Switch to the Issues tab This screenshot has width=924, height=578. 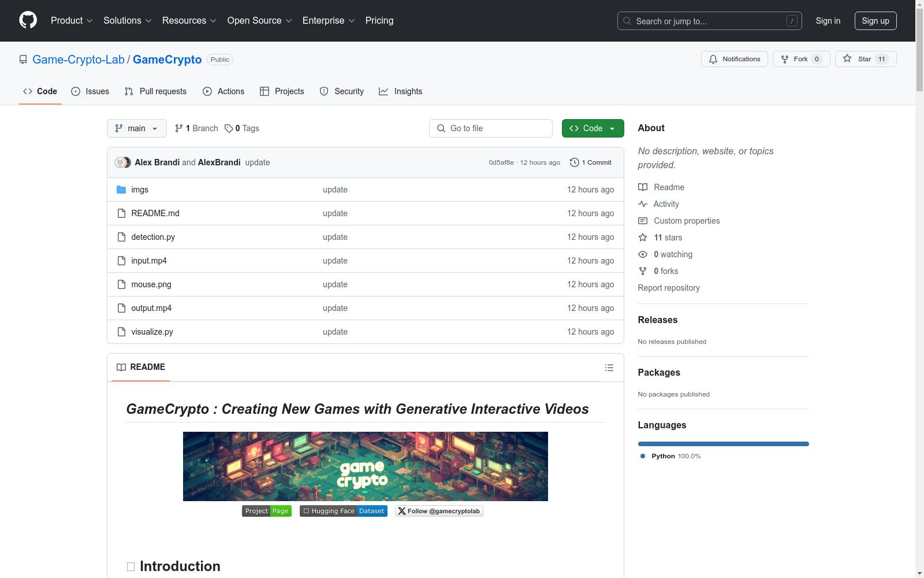90,91
